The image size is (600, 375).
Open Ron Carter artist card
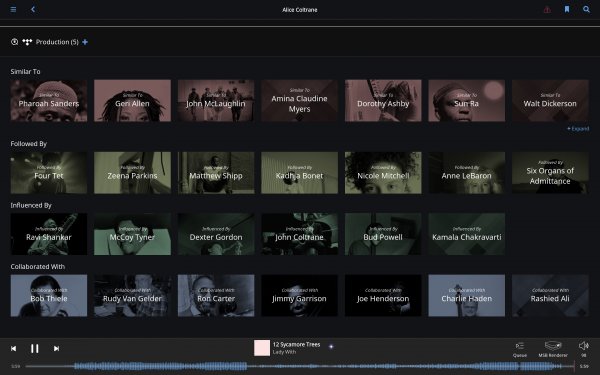coord(216,295)
